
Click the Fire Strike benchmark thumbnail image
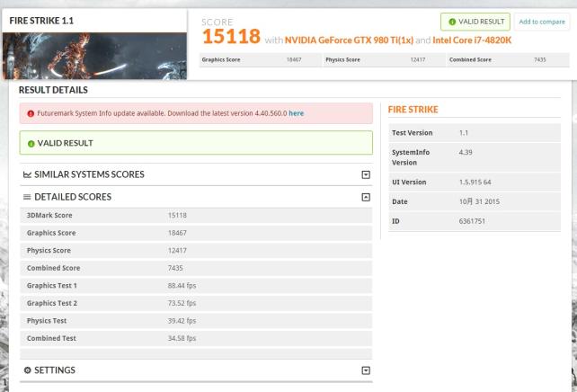click(x=94, y=56)
